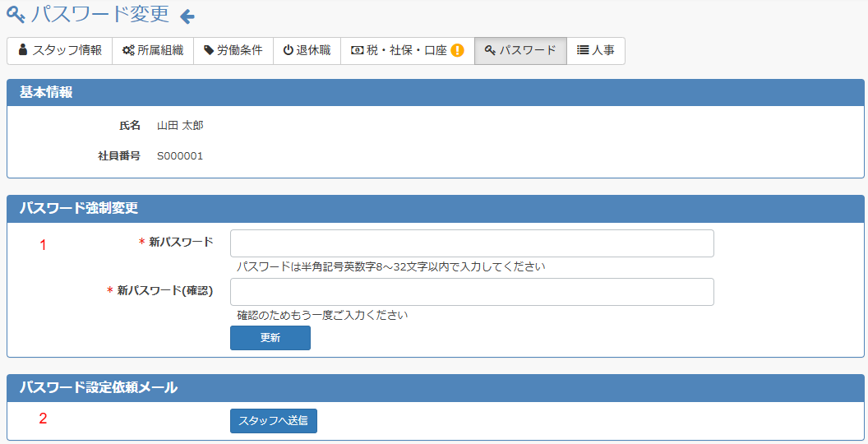Click the person icon on スタッフ情報 tab

click(x=23, y=50)
